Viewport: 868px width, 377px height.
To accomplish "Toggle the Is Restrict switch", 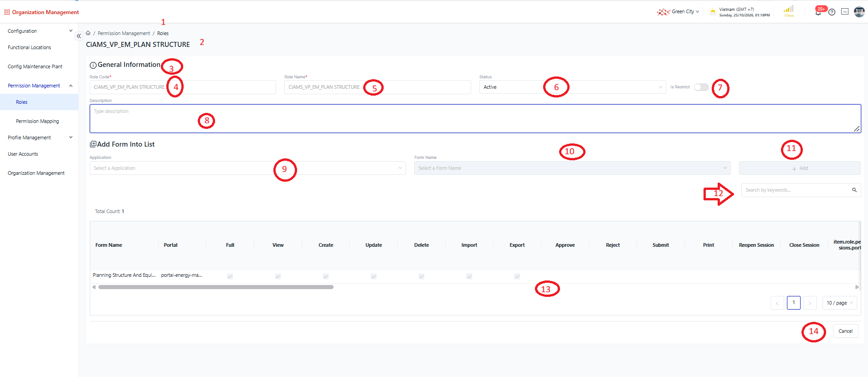I will click(x=701, y=87).
